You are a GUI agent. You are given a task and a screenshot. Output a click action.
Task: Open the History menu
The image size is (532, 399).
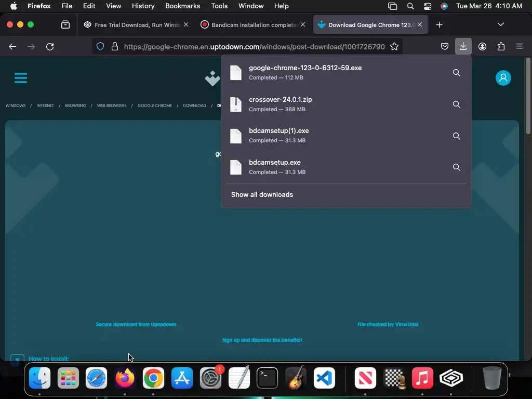[x=143, y=6]
